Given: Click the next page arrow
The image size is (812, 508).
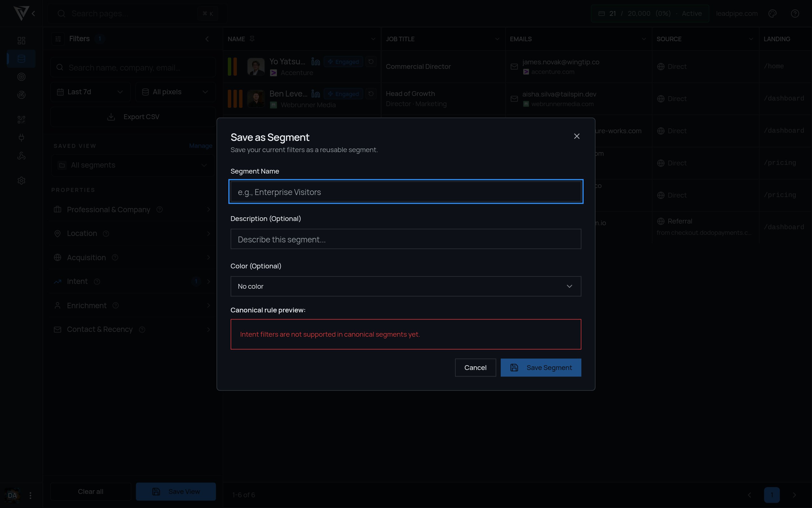Looking at the screenshot, I should (794, 495).
